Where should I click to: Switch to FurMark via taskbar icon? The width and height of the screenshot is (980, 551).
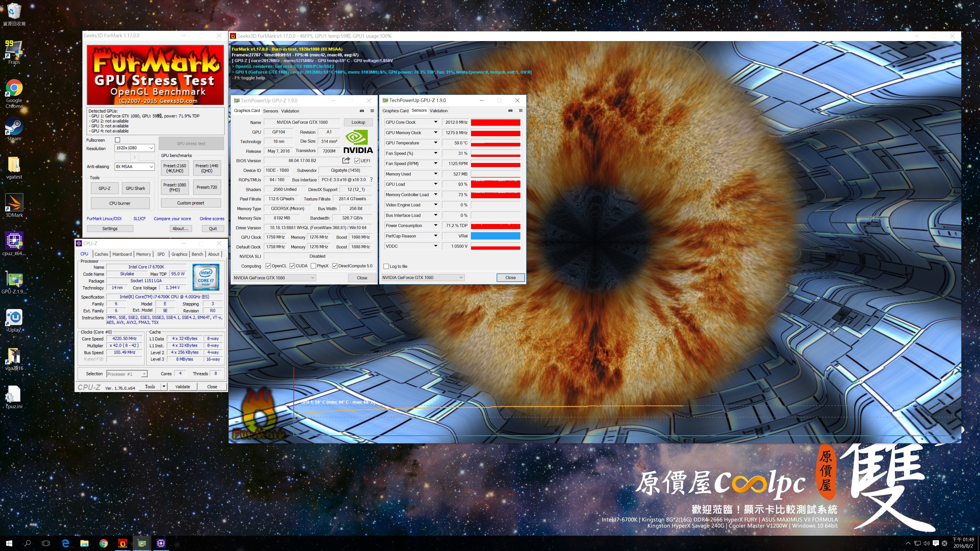[122, 543]
